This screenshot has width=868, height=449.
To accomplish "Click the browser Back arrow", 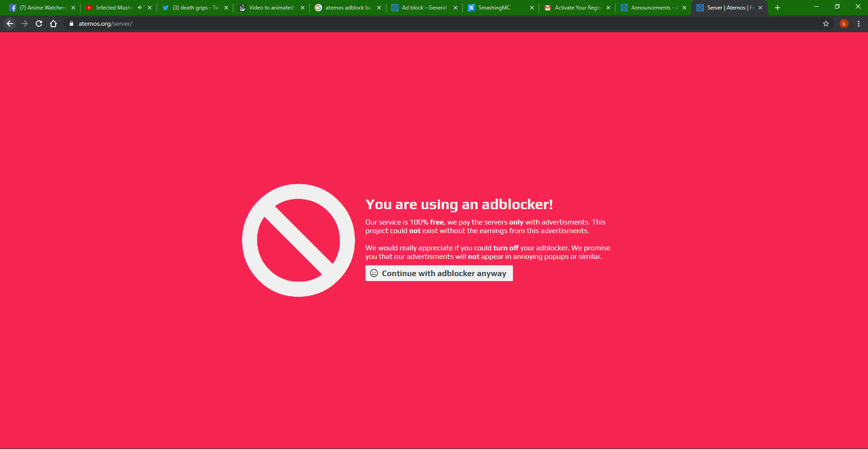I will (10, 24).
